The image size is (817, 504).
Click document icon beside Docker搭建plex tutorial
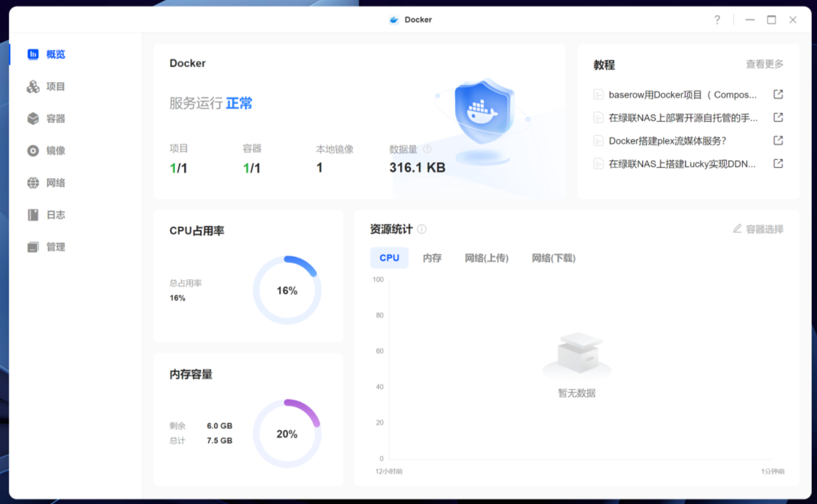(598, 141)
